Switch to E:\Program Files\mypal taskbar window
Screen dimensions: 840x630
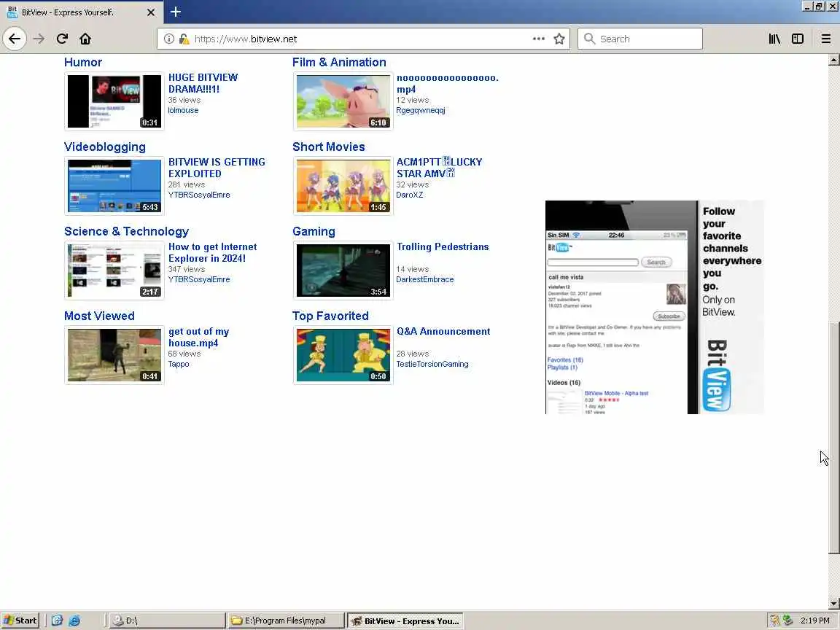pos(286,621)
